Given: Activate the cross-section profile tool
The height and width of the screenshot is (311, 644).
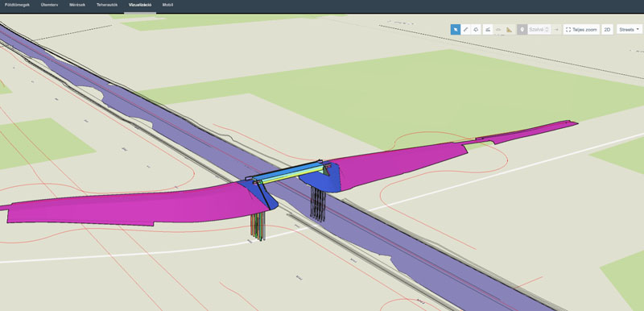Looking at the screenshot, I should coord(488,30).
